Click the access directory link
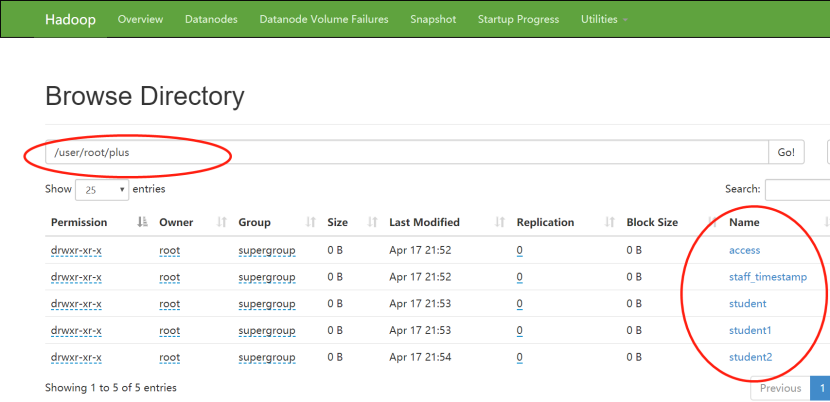The height and width of the screenshot is (402, 830). [x=745, y=250]
